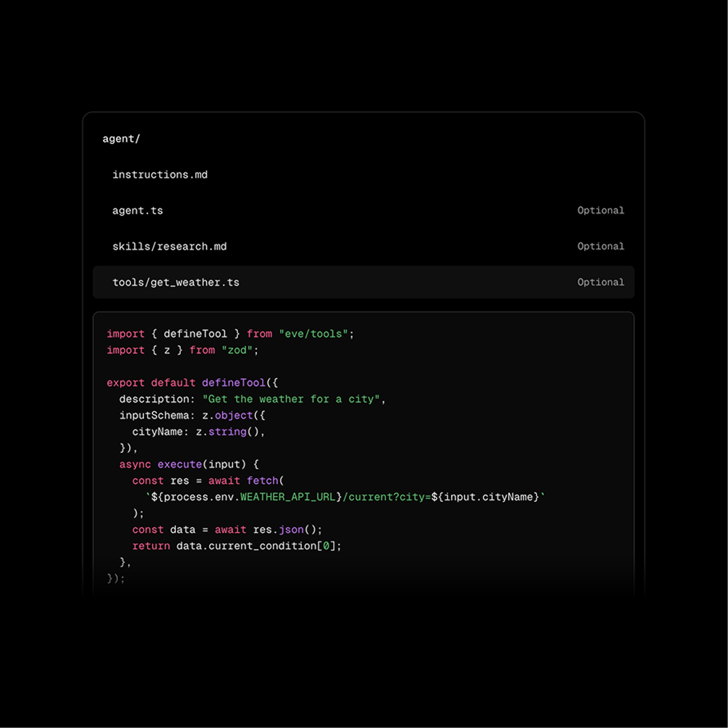Viewport: 728px width, 728px height.
Task: Click WEATHER_API_URL in the template string
Action: pos(288,497)
